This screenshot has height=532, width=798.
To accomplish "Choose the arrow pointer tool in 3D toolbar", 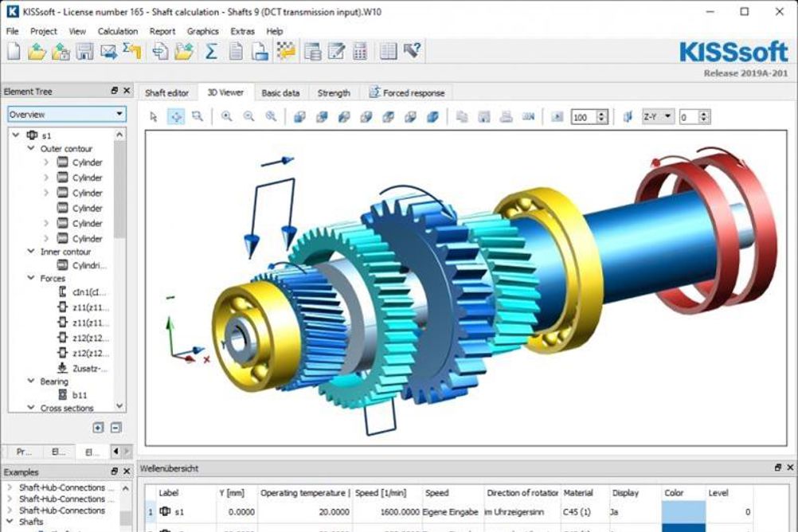I will click(x=153, y=116).
